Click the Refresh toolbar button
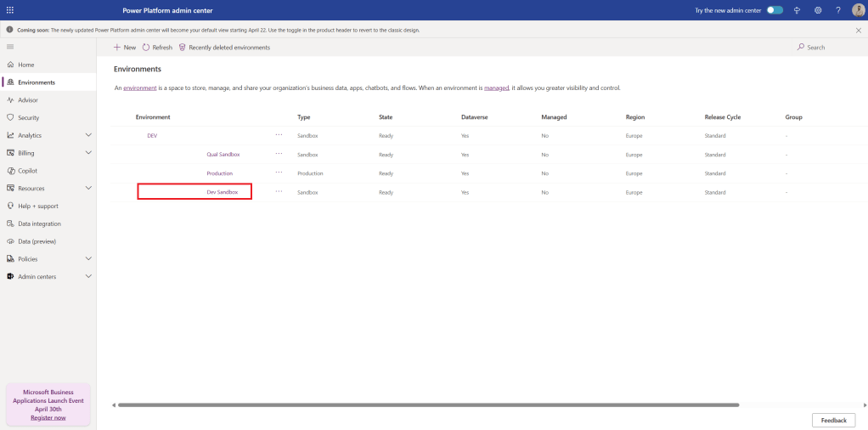 157,48
